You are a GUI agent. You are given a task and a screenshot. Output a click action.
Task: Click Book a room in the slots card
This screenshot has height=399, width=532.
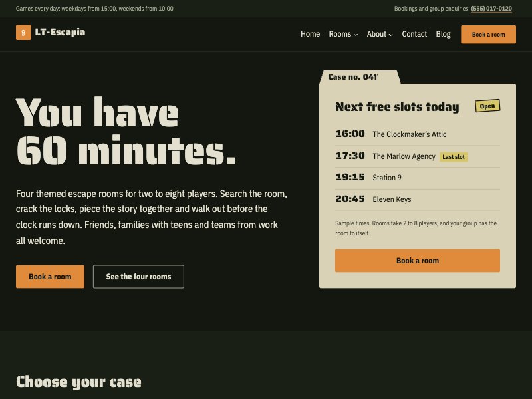tap(418, 261)
